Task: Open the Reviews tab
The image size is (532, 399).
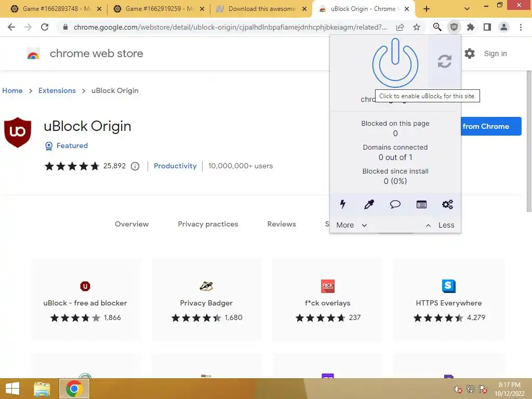Action: pyautogui.click(x=281, y=224)
